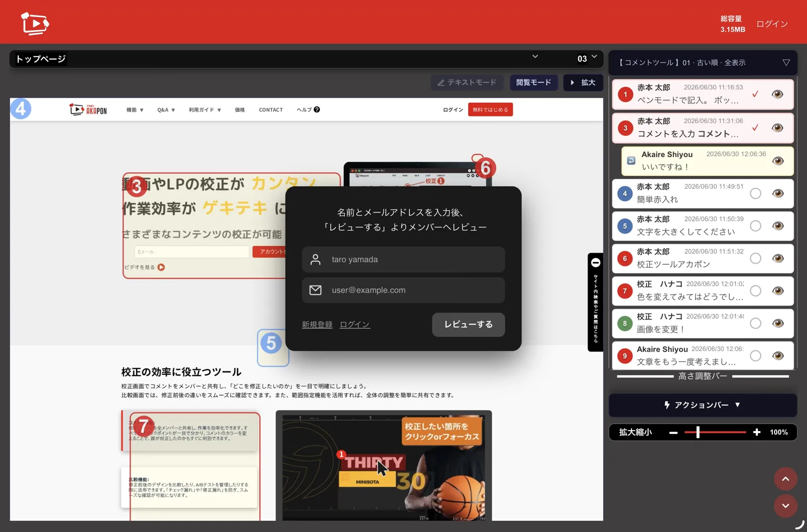
Task: Click the taro yamada name field
Action: (403, 259)
